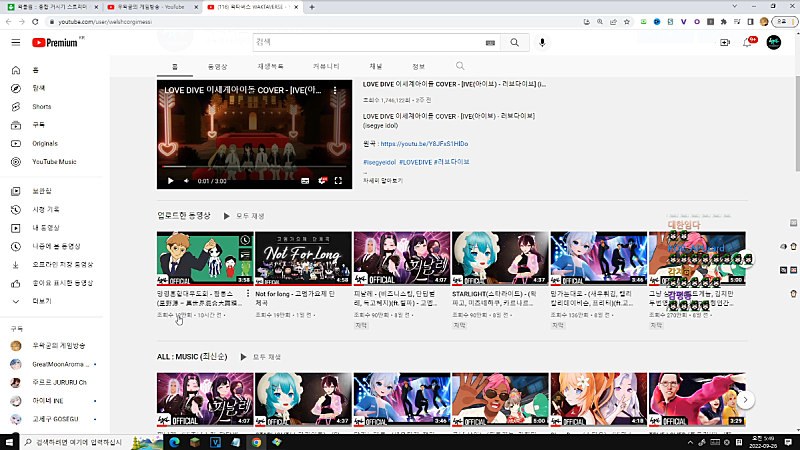Viewport: 800px width, 450px height.
Task: Play the featured LOVE DIVE video
Action: pyautogui.click(x=170, y=181)
